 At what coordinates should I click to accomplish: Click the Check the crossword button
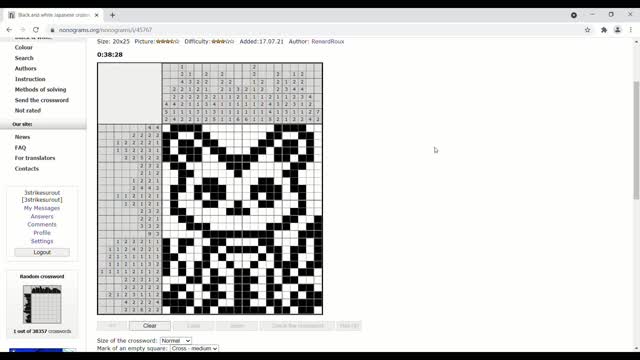click(298, 326)
